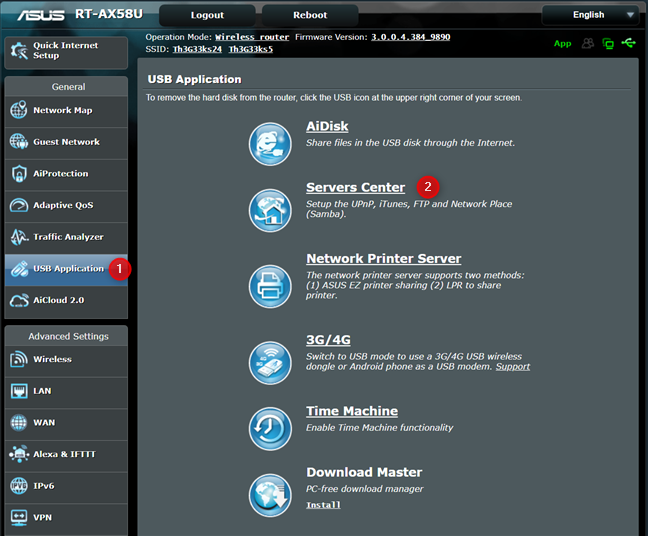The height and width of the screenshot is (536, 648).
Task: Select AiCloud 2.0 menu item
Action: tap(66, 302)
